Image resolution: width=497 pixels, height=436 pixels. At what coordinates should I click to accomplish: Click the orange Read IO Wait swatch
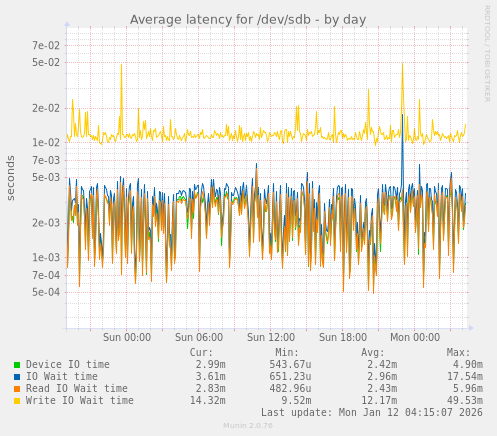[x=17, y=389]
